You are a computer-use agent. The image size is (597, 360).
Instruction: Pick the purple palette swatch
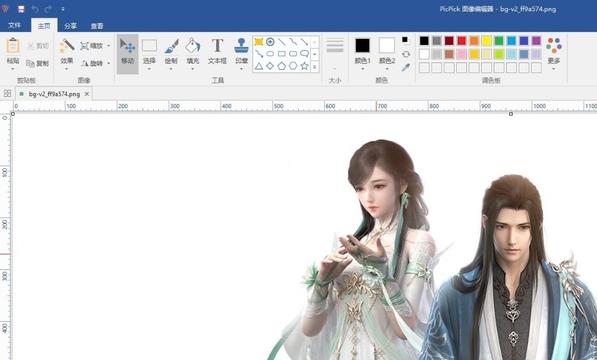click(x=536, y=41)
